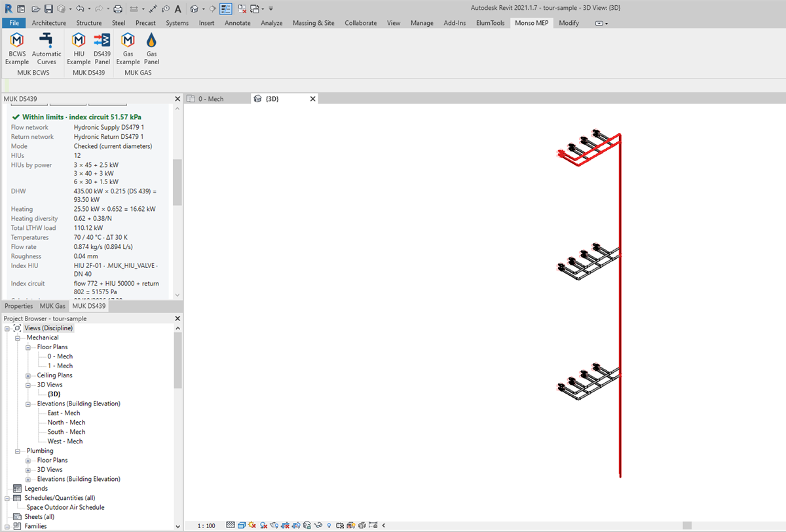This screenshot has width=786, height=532.
Task: Close the MUK DS439 panel
Action: pos(178,99)
